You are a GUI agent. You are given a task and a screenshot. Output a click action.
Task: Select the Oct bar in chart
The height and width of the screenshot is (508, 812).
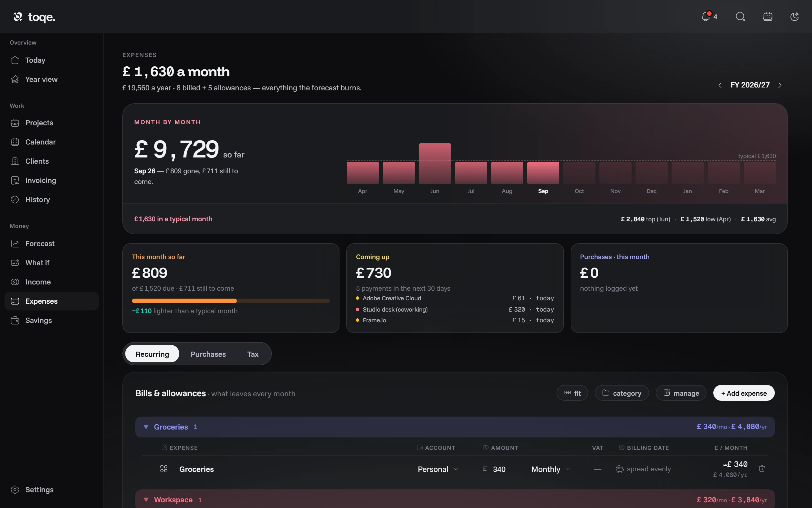point(579,173)
